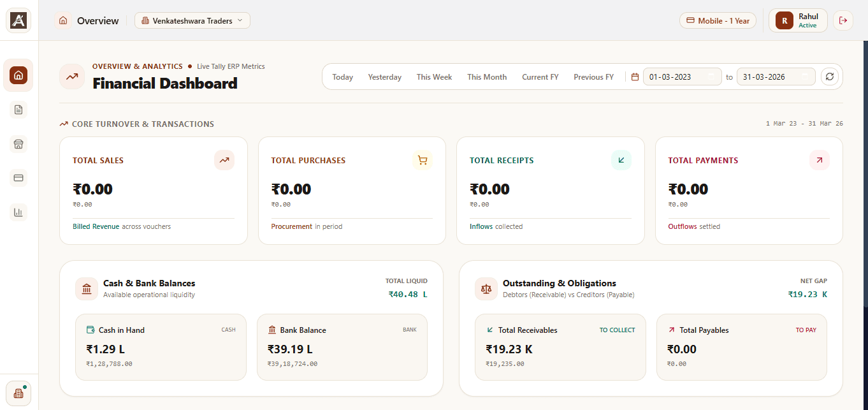Open the Total Sales card
This screenshot has width=868, height=410.
pyautogui.click(x=154, y=191)
